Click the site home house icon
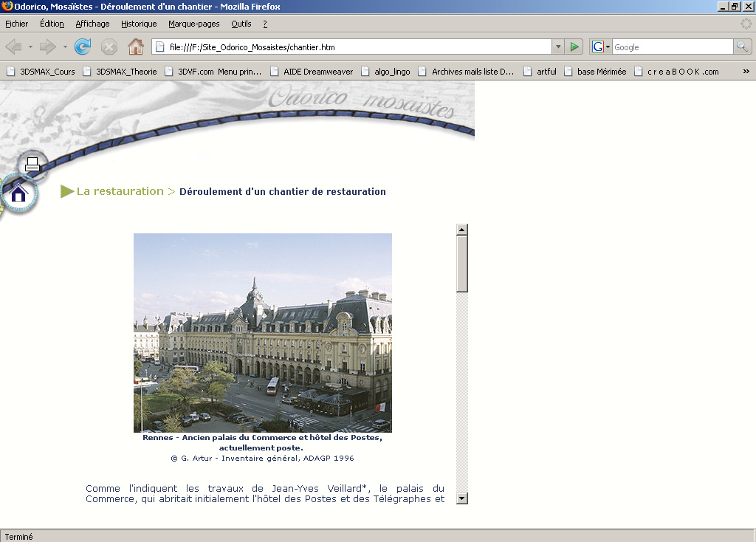 tap(18, 194)
